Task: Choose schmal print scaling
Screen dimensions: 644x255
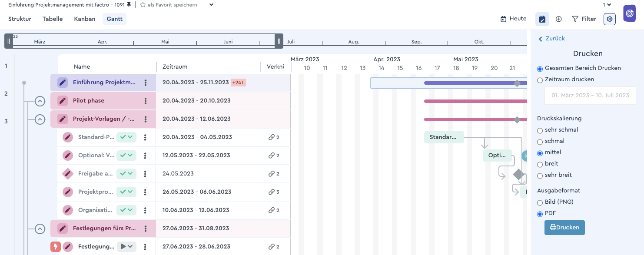Action: (x=540, y=142)
